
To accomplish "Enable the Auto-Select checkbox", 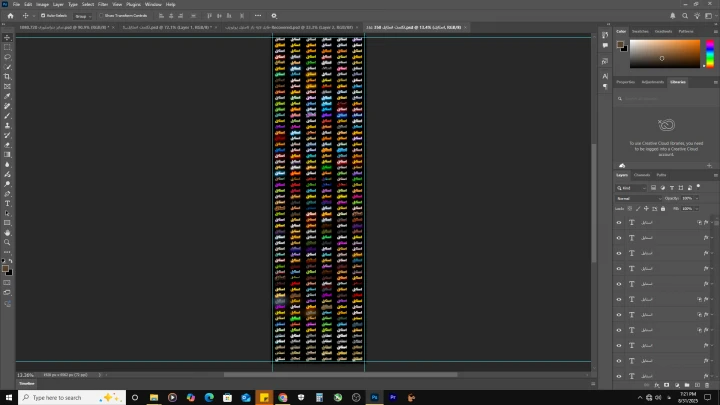I will 43,16.
